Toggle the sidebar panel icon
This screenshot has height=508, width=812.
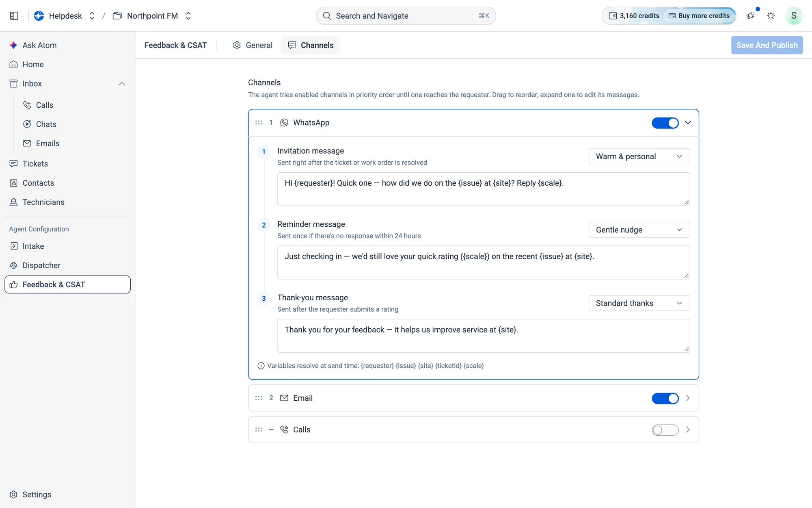pyautogui.click(x=14, y=16)
